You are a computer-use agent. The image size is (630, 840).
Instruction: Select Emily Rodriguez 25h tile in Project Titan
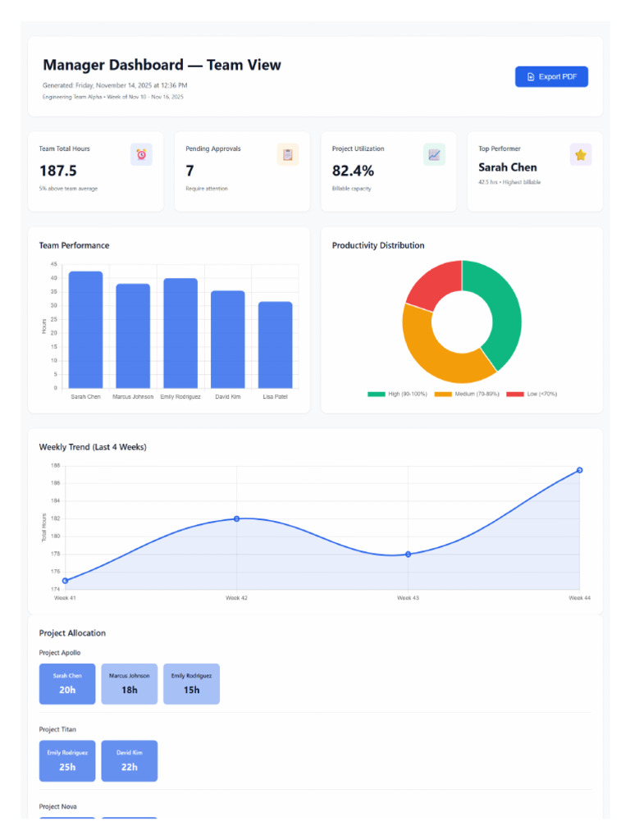pos(67,761)
